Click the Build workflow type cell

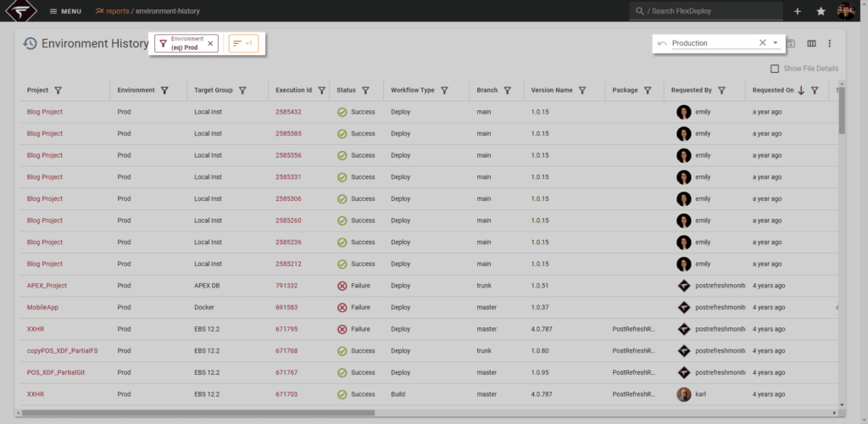[x=398, y=394]
